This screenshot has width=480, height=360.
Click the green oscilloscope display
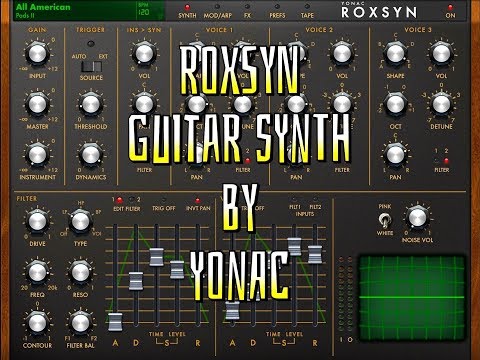(411, 298)
